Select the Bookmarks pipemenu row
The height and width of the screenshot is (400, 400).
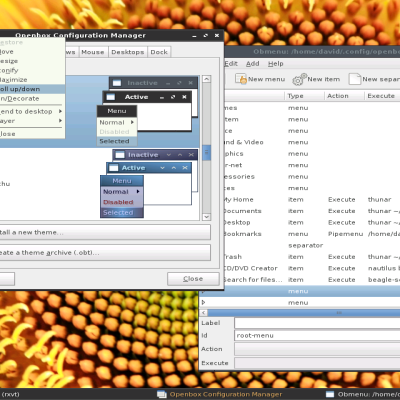(x=312, y=234)
